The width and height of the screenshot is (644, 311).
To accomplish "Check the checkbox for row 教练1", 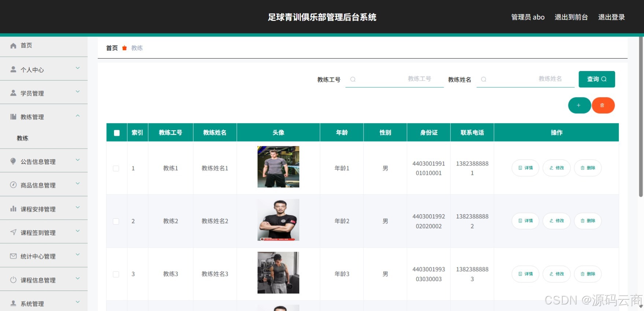I will 116,168.
